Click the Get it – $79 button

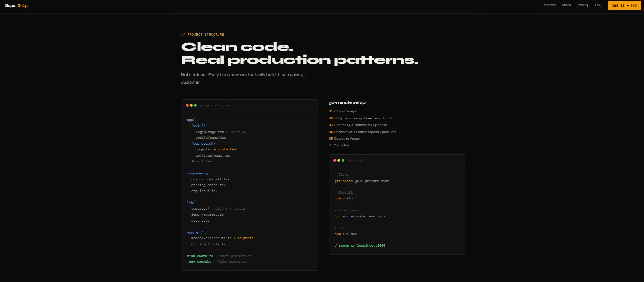624,5
